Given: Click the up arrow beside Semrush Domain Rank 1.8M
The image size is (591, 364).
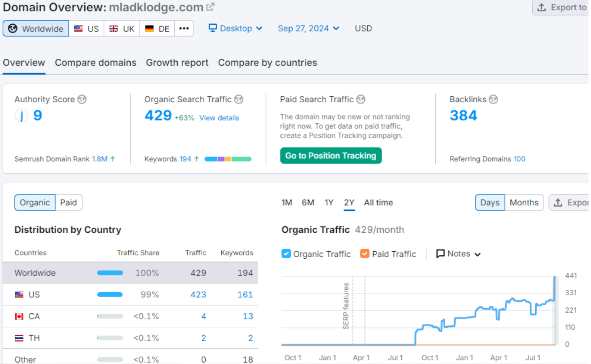Looking at the screenshot, I should point(113,159).
